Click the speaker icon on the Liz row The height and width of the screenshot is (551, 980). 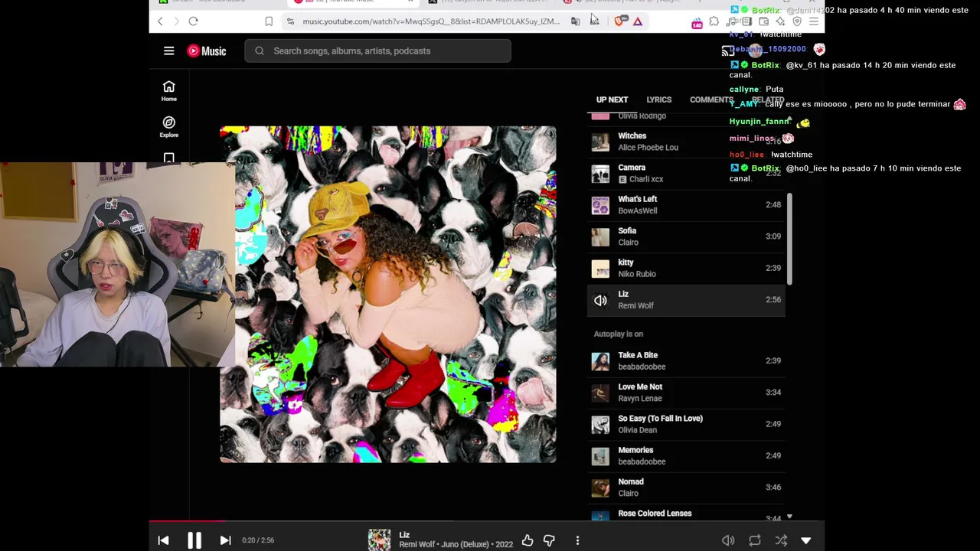coord(600,300)
